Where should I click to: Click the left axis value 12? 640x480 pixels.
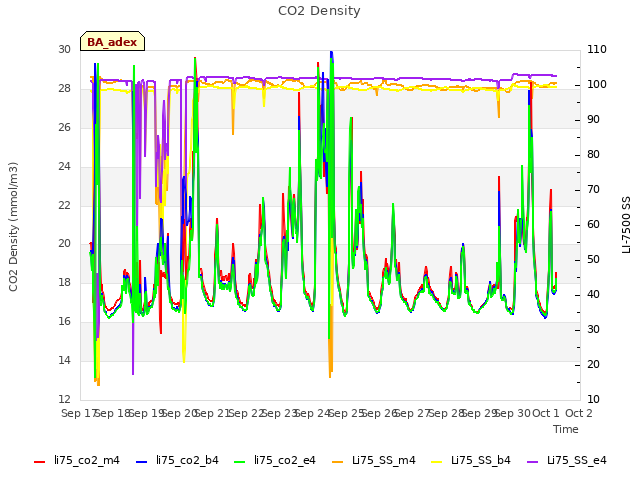pos(64,399)
